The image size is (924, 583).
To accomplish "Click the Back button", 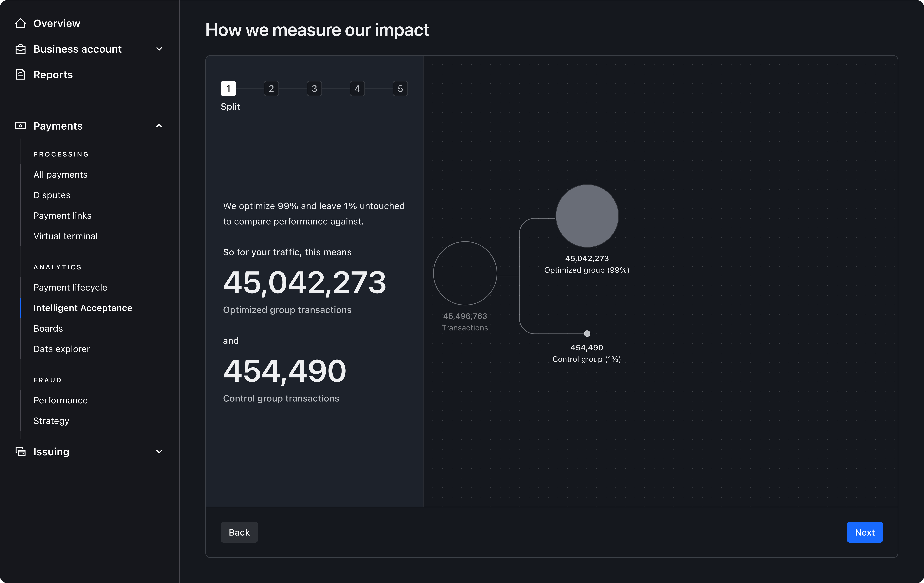I will (x=239, y=532).
